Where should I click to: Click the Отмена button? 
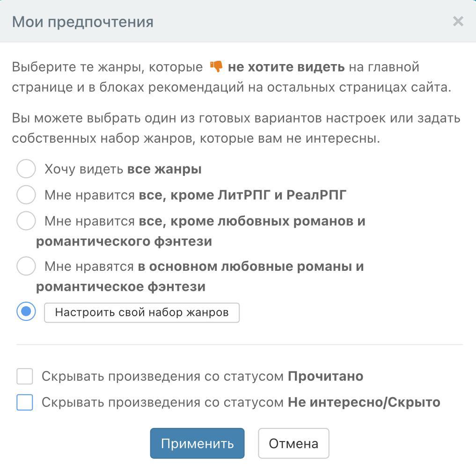coord(293,443)
